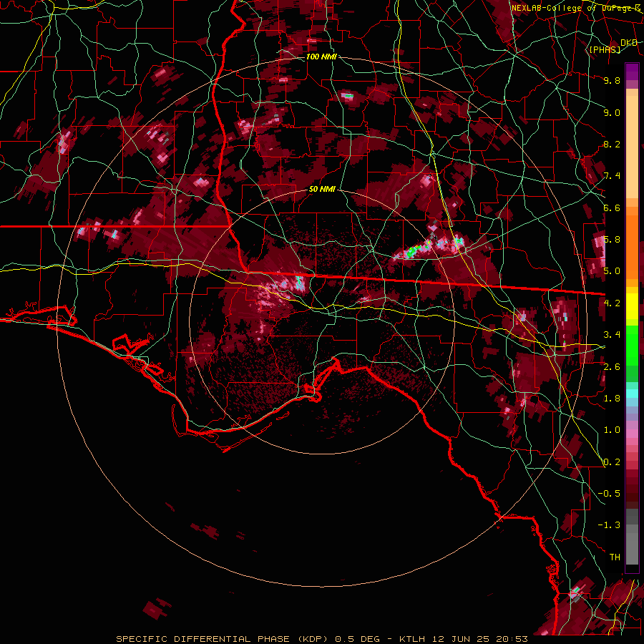Click the "12 JUN 25 20:53" timestamp
This screenshot has height=644, width=644.
(480, 639)
